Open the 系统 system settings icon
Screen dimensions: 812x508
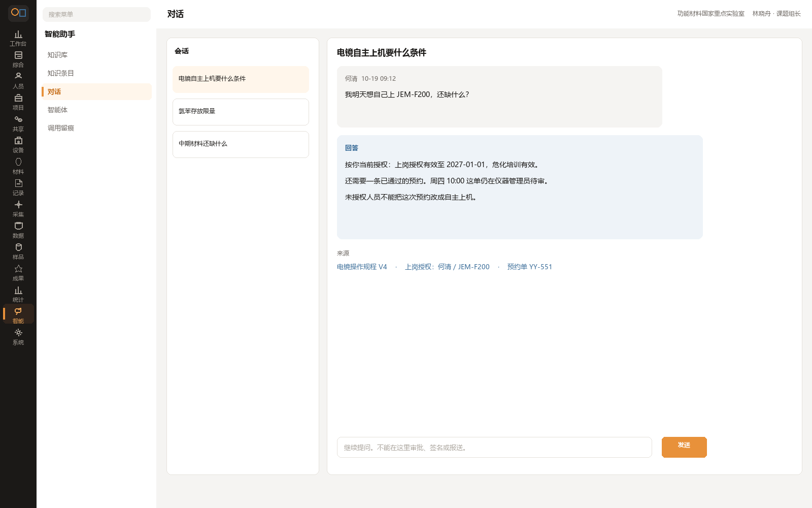coord(18,337)
